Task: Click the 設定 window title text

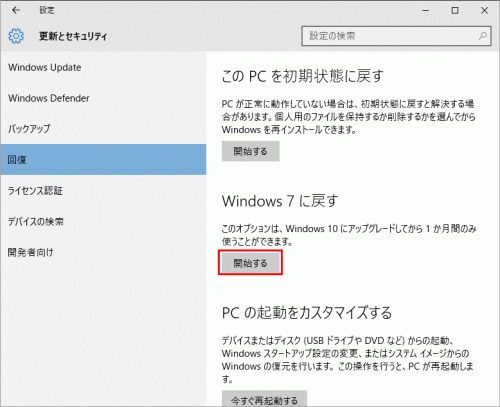Action: [47, 10]
